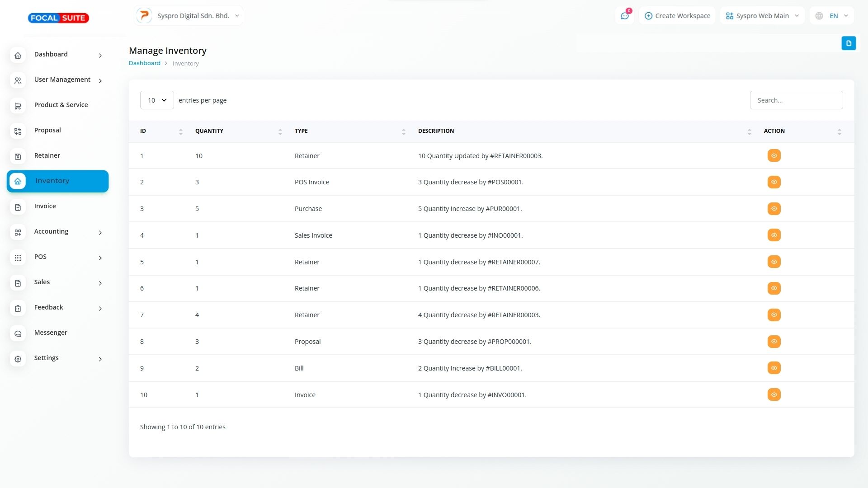Click the Messenger chat icon in sidebar
The image size is (868, 488).
(18, 334)
